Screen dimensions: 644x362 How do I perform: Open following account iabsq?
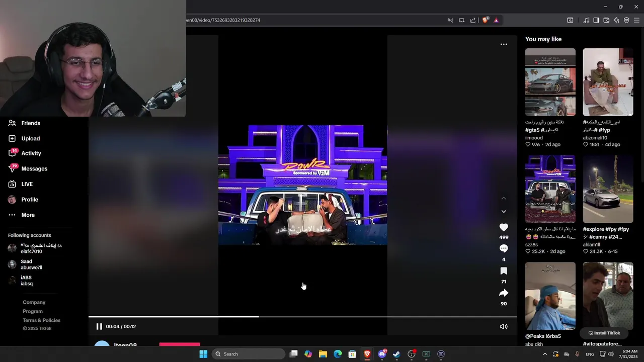(x=21, y=281)
